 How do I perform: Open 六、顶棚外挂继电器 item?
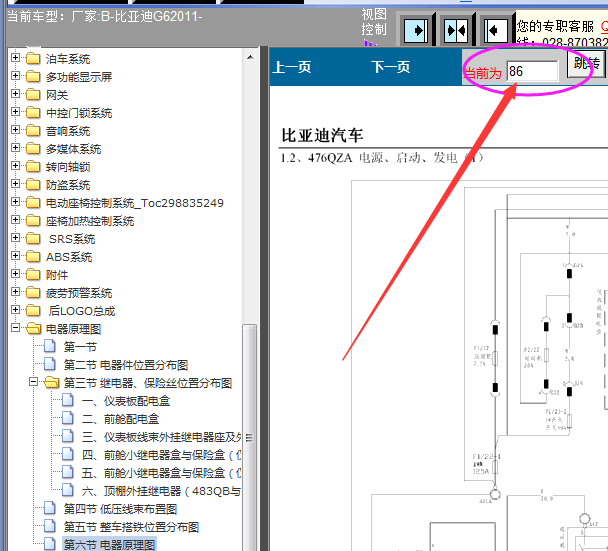pos(161,491)
